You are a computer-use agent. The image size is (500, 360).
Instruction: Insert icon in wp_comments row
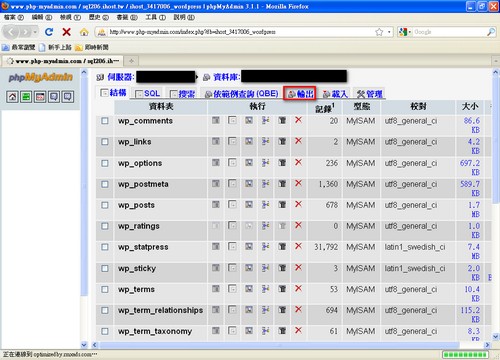(265, 120)
